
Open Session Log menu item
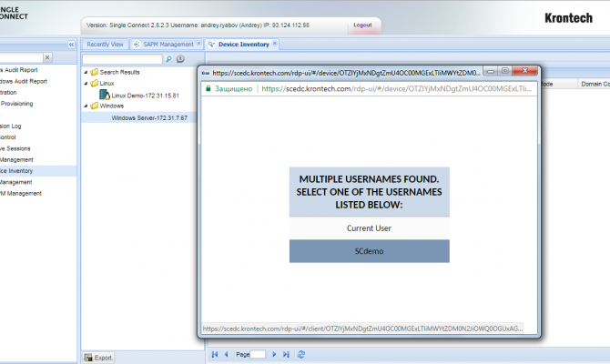pyautogui.click(x=11, y=126)
